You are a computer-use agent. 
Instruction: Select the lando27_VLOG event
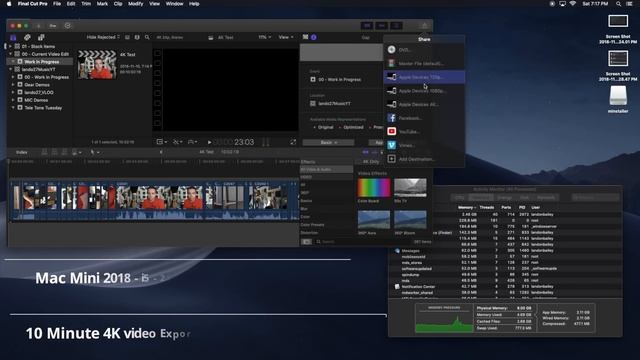click(x=39, y=93)
